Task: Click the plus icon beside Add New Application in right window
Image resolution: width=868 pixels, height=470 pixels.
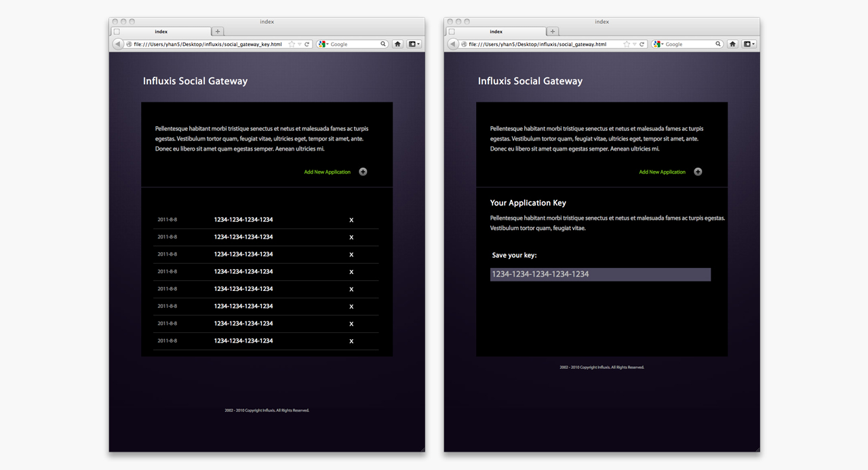Action: (698, 172)
